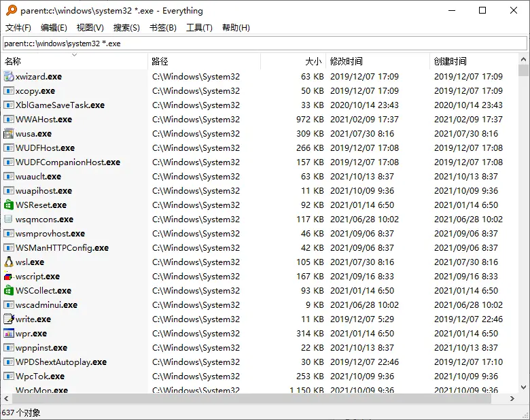Click the xcopy.exe file icon
This screenshot has width=530, height=420.
tap(9, 90)
